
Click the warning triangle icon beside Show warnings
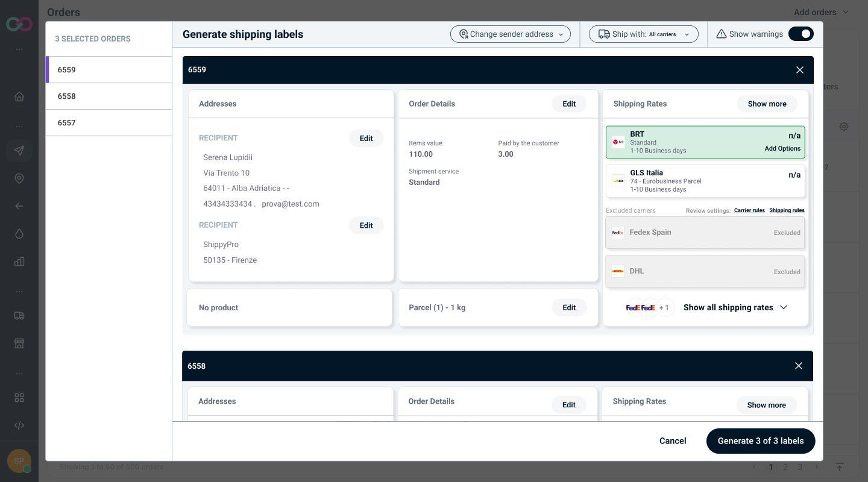(721, 34)
